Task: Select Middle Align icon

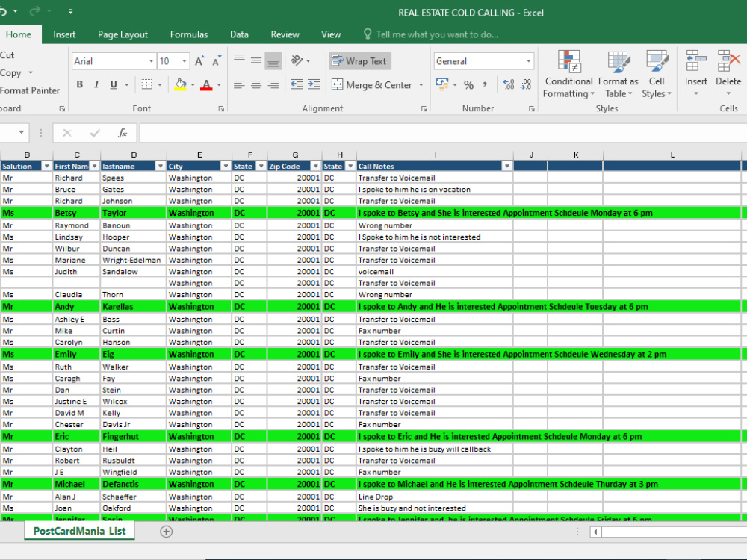Action: [256, 60]
